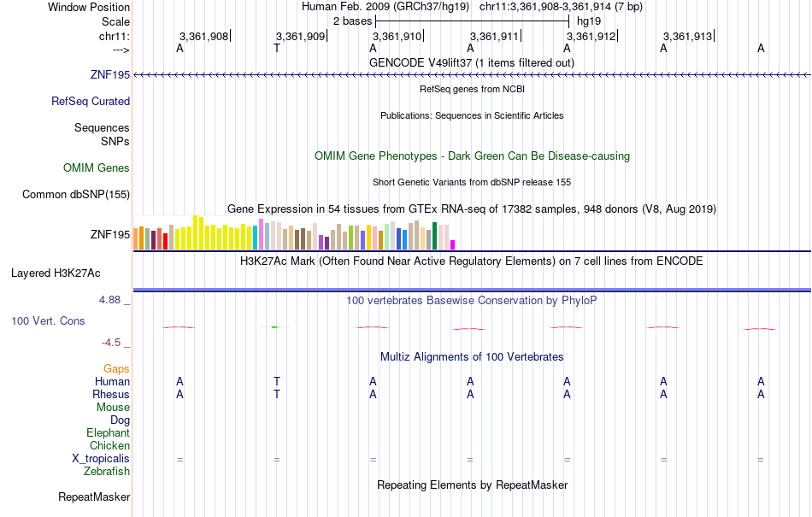The height and width of the screenshot is (517, 812).
Task: Click the 3,361,910 position on the ruler
Action: (x=397, y=36)
